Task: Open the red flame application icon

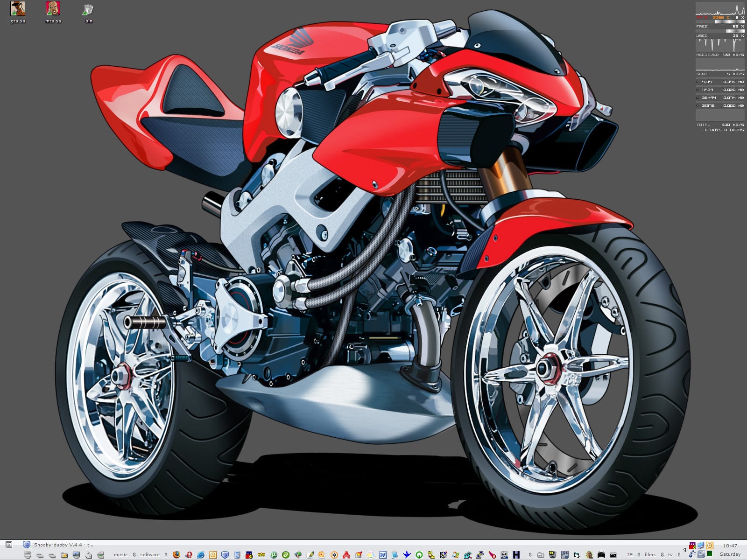Action: click(359, 555)
